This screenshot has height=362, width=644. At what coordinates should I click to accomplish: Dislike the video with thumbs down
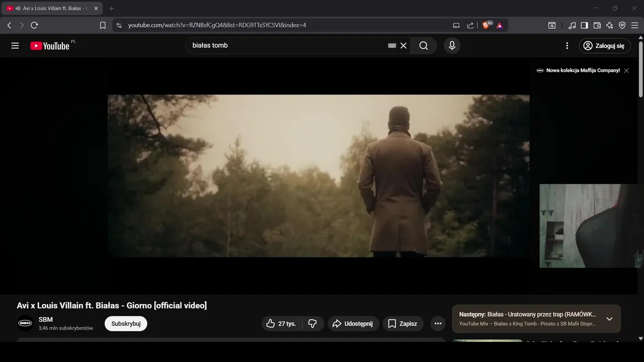point(312,324)
